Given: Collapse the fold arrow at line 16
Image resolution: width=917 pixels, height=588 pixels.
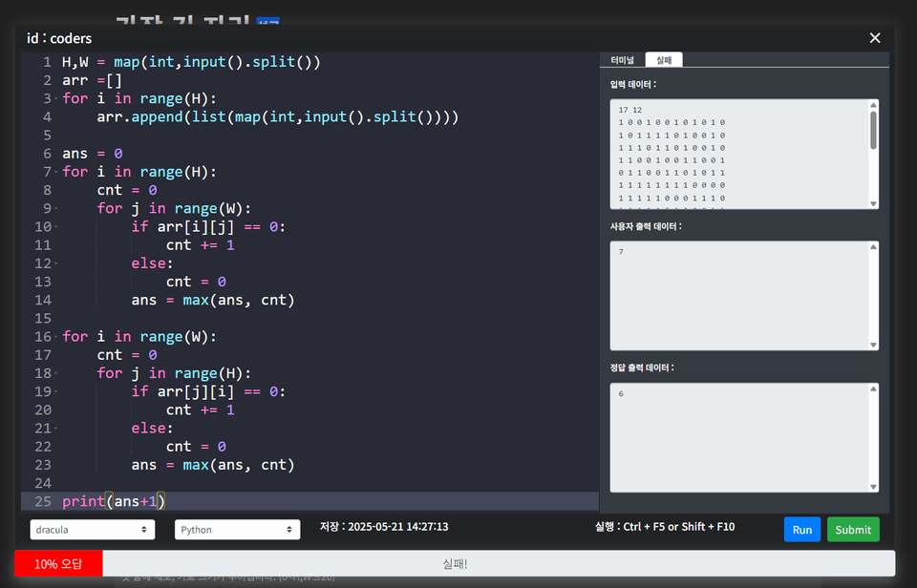Looking at the screenshot, I should click(56, 337).
